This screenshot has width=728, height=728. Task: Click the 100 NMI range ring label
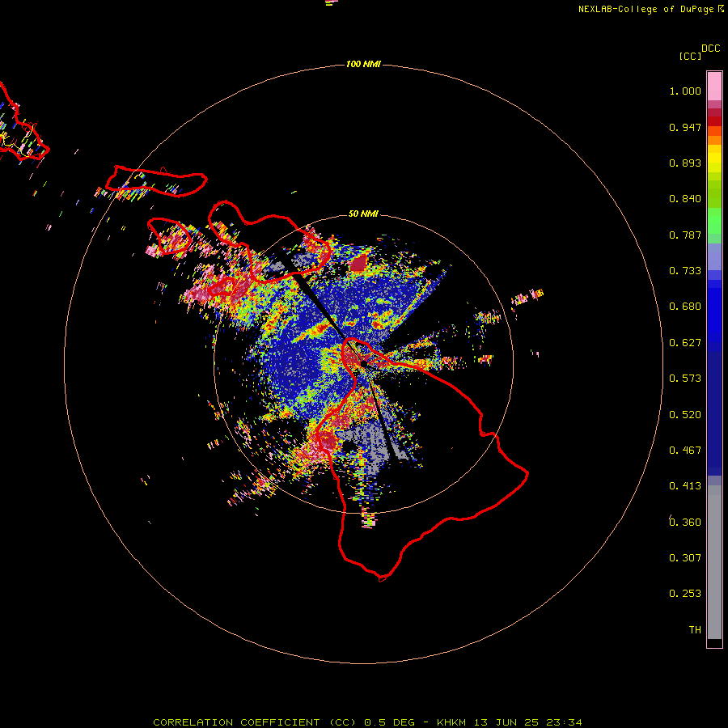point(363,64)
